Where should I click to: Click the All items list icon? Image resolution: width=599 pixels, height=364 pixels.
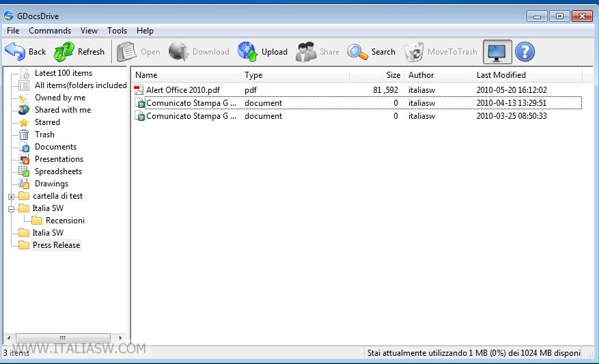pos(24,85)
